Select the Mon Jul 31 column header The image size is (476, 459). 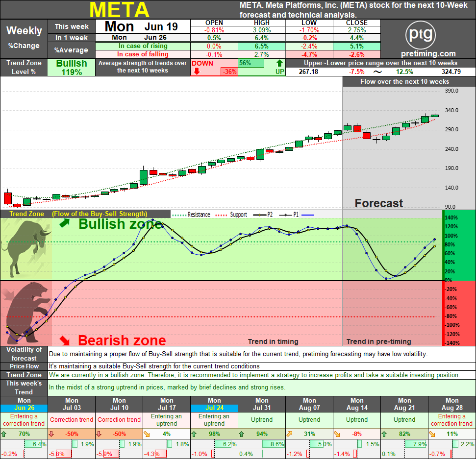[262, 404]
